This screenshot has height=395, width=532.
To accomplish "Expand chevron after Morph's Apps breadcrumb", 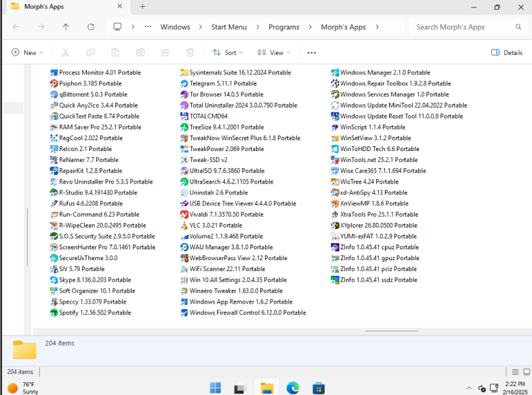I will tap(377, 27).
